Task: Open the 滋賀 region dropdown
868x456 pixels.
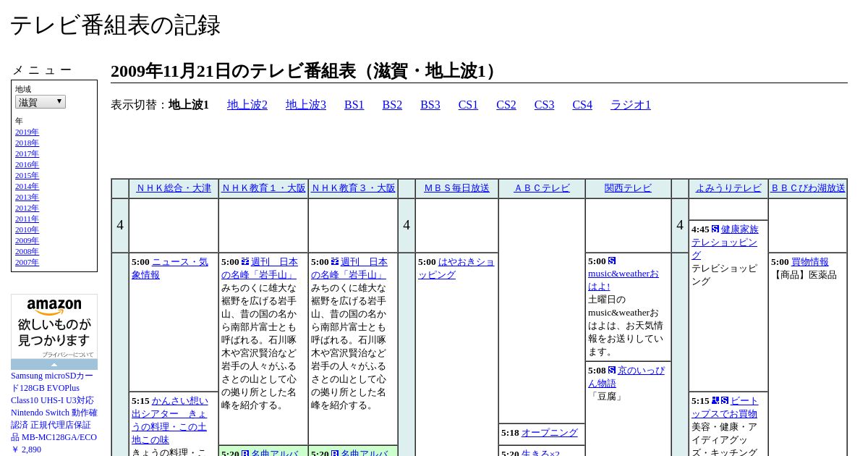Action: tap(41, 102)
